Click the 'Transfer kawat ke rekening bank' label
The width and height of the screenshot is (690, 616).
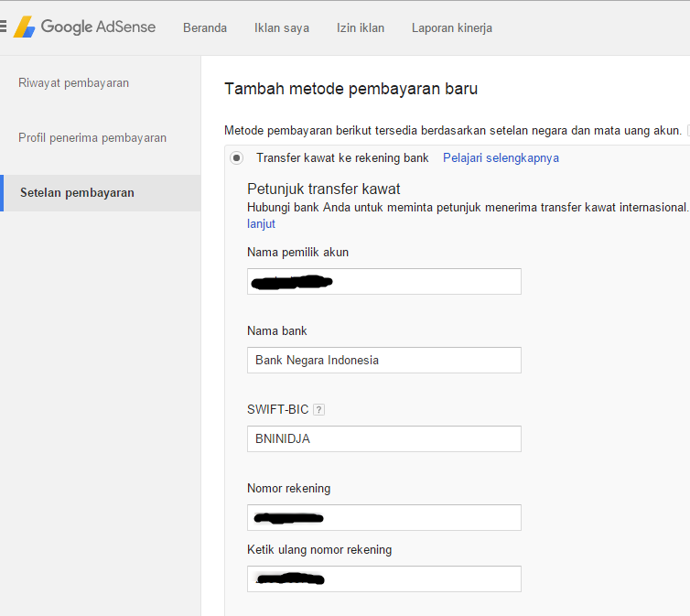[x=342, y=158]
